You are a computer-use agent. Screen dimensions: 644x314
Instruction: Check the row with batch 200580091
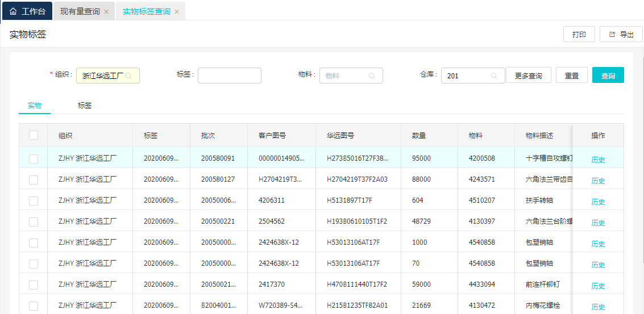(x=34, y=158)
